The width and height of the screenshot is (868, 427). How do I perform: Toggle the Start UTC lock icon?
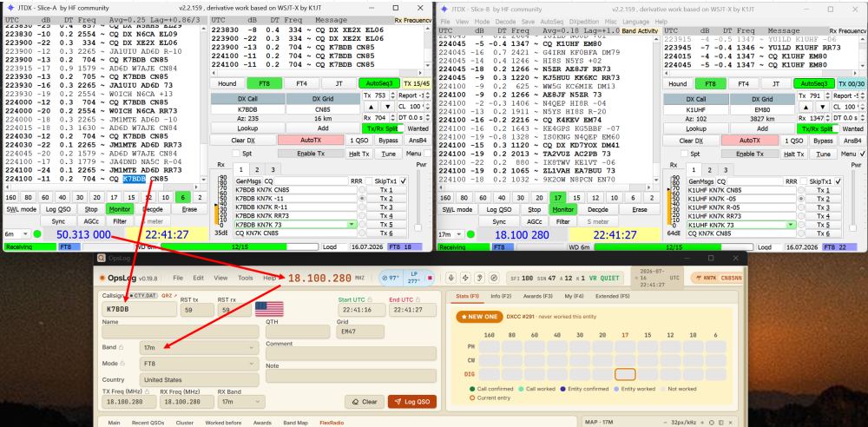click(369, 299)
